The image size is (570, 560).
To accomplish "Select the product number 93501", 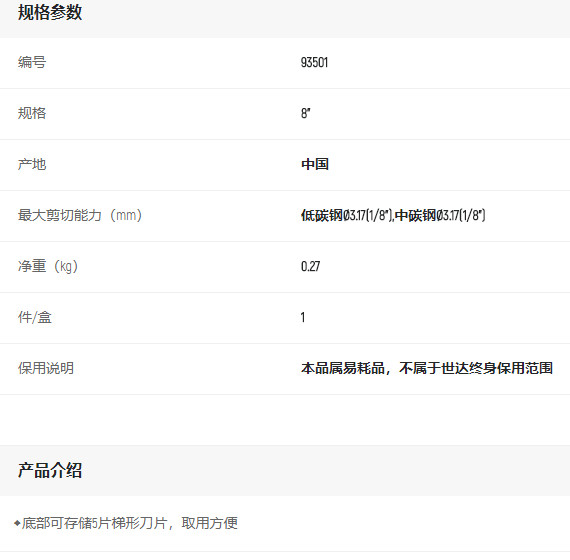I will pyautogui.click(x=314, y=63).
